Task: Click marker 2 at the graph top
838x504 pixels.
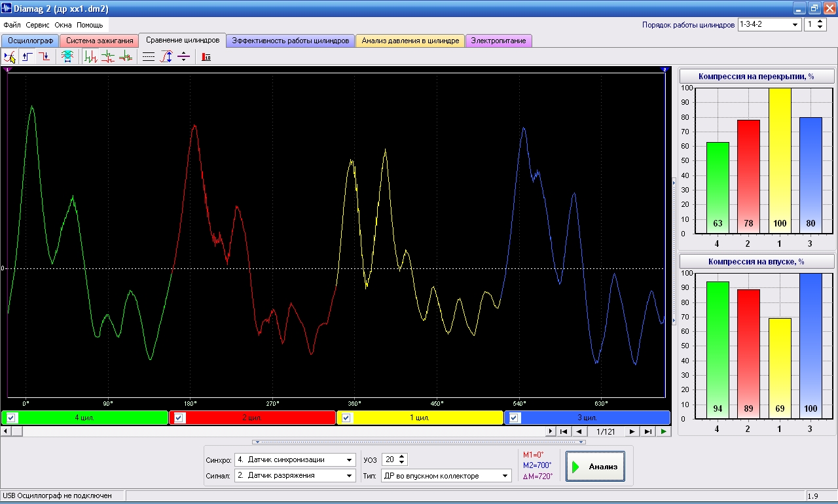Action: pyautogui.click(x=664, y=69)
